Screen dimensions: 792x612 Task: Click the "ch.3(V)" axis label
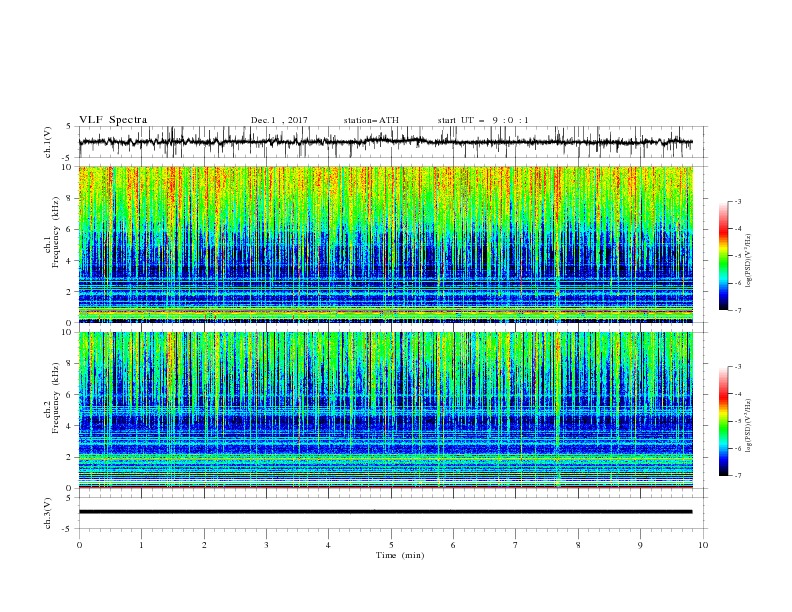pos(48,513)
